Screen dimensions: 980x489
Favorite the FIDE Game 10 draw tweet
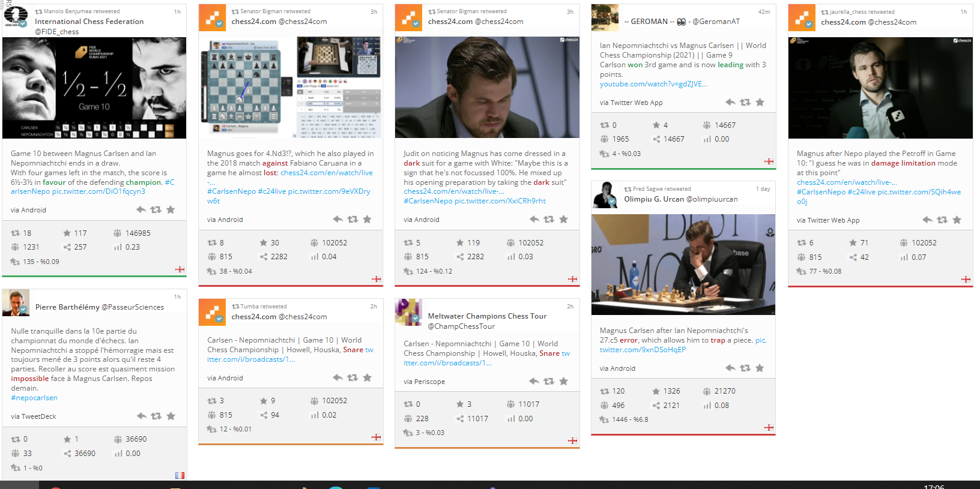[x=171, y=209]
